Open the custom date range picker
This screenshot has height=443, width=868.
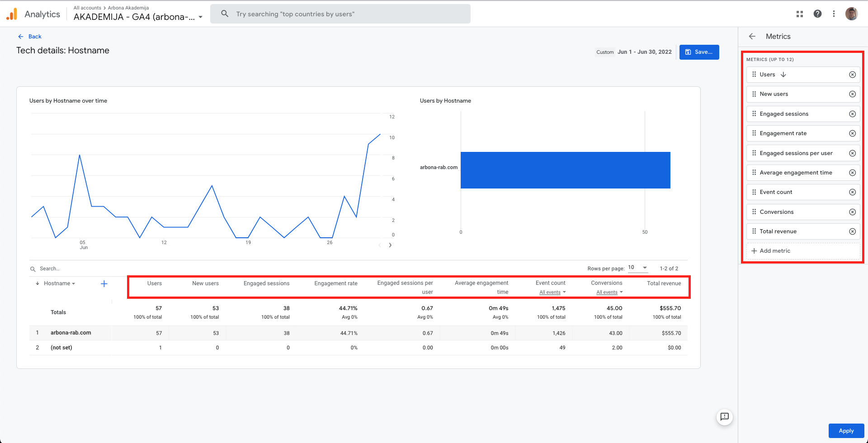tap(634, 52)
